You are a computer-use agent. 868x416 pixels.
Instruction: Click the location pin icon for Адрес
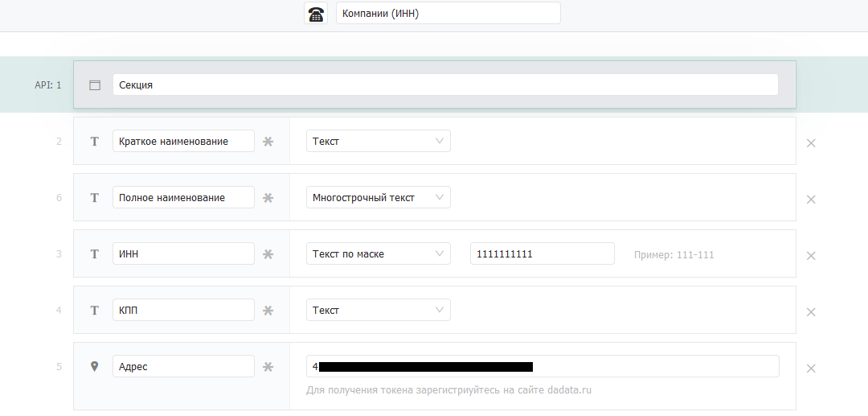pyautogui.click(x=95, y=367)
